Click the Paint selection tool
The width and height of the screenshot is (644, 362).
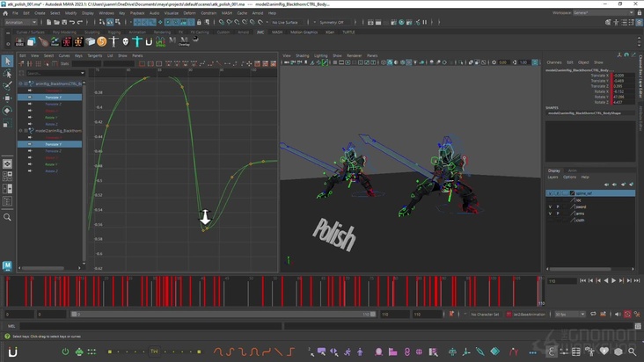point(7,85)
